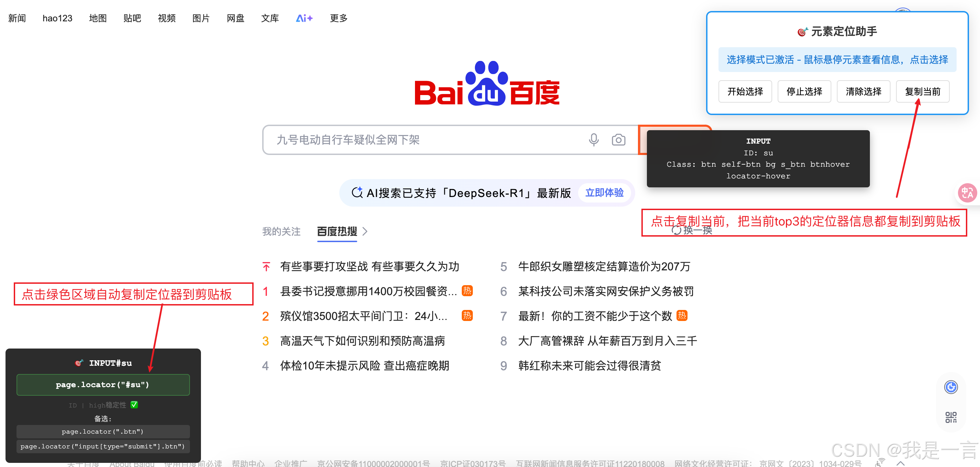The image size is (980, 467).
Task: Open the hao123 nav link
Action: point(57,18)
